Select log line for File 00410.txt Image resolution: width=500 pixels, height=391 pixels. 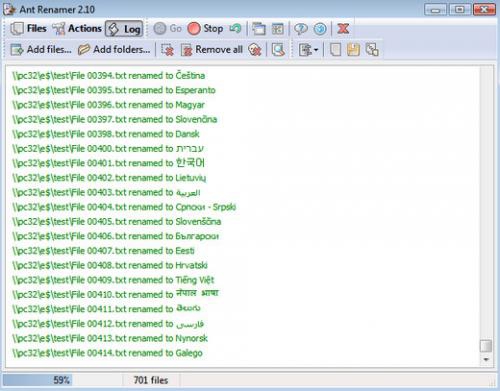[x=115, y=295]
